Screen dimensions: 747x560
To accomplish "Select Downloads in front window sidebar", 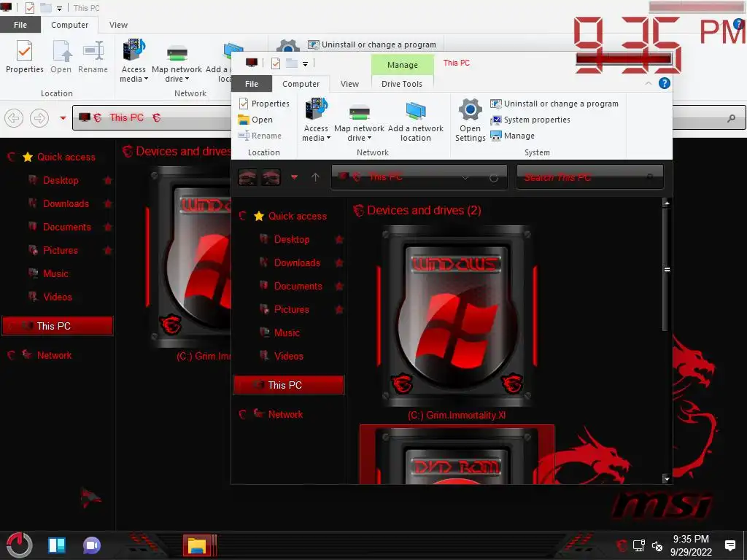I will (x=297, y=262).
